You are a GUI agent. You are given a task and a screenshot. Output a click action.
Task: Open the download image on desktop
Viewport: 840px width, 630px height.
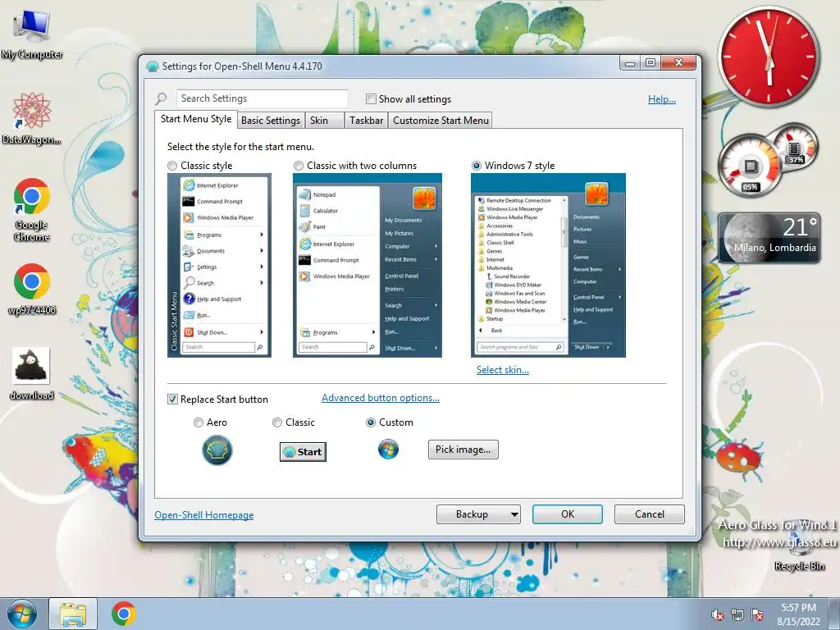click(x=32, y=374)
